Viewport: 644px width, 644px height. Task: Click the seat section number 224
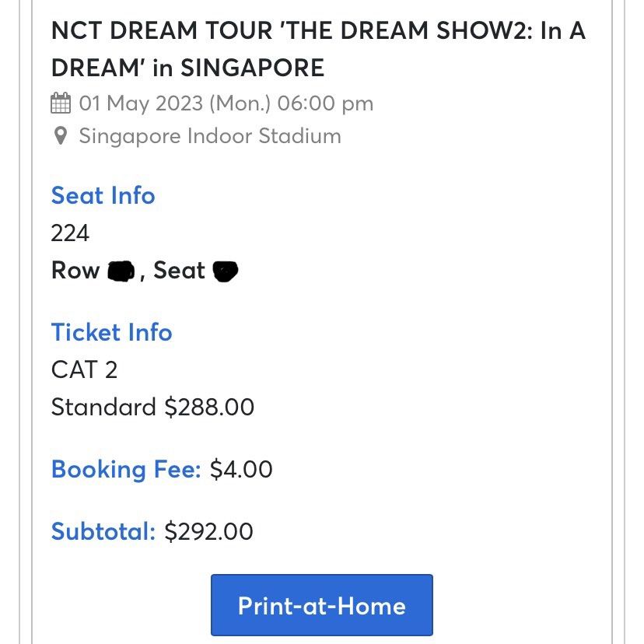[x=67, y=233]
